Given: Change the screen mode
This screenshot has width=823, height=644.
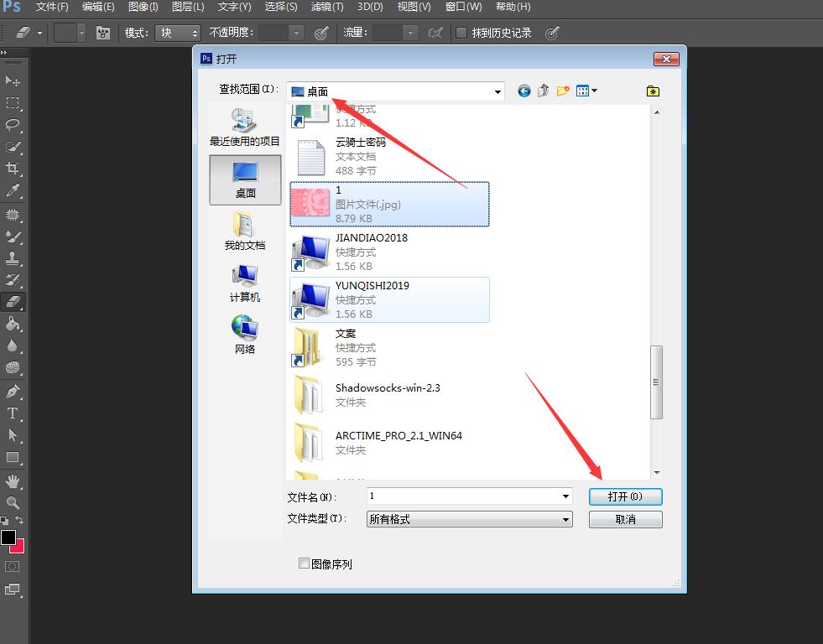Looking at the screenshot, I should (x=12, y=589).
